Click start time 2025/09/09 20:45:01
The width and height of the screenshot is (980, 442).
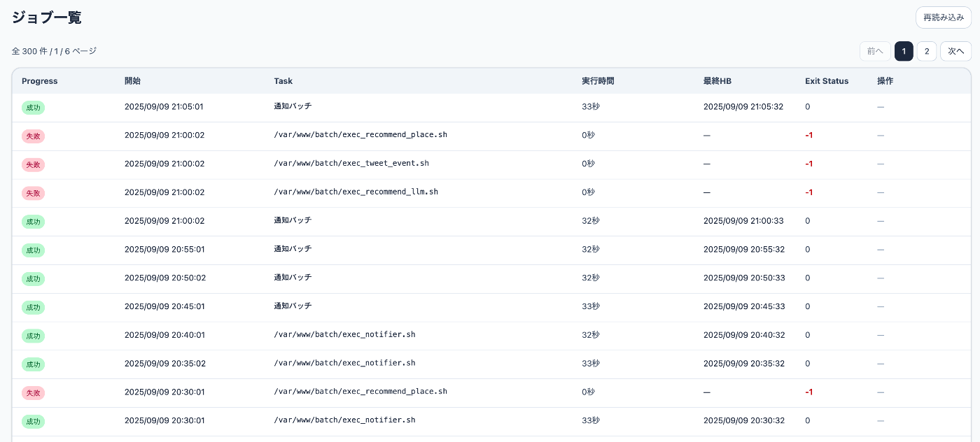(164, 306)
